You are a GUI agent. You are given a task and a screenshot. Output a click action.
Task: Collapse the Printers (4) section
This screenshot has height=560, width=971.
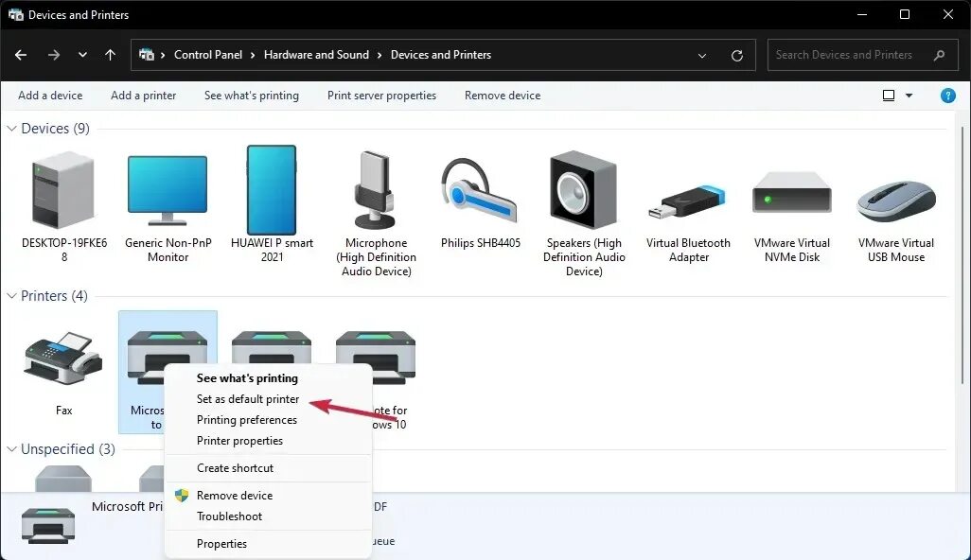[x=11, y=296]
